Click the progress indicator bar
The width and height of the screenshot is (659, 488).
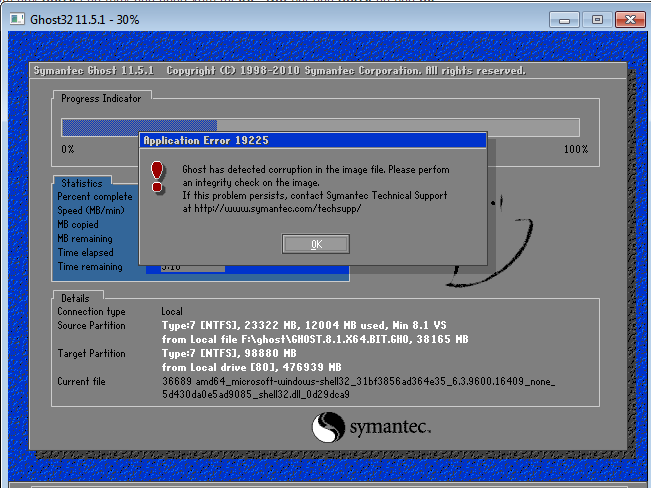[x=320, y=128]
